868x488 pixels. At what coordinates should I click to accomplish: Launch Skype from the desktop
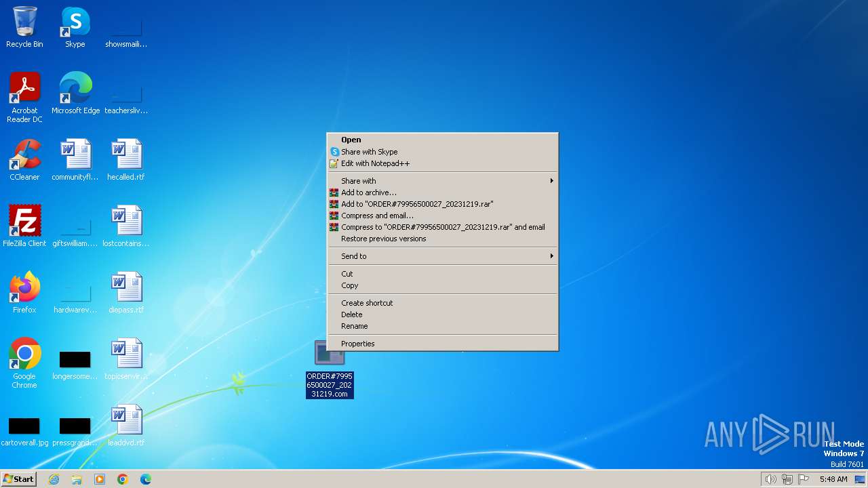tap(75, 27)
